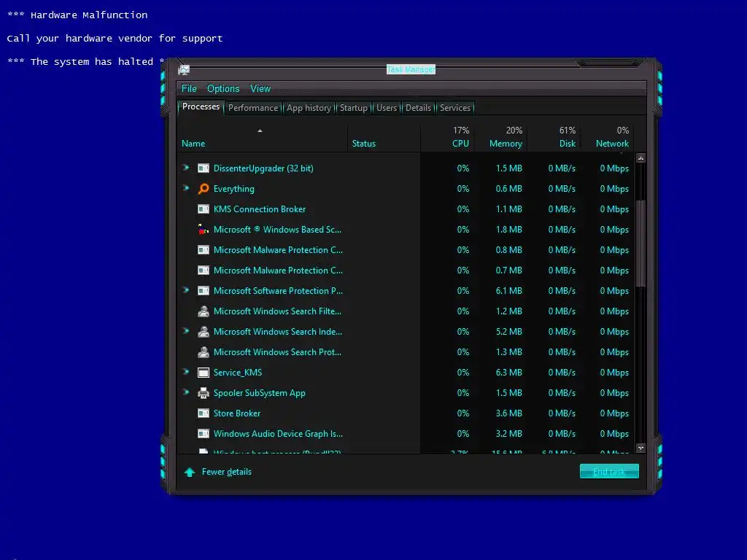
Task: Click the '6.3 MB' memory value
Action: [x=508, y=373]
